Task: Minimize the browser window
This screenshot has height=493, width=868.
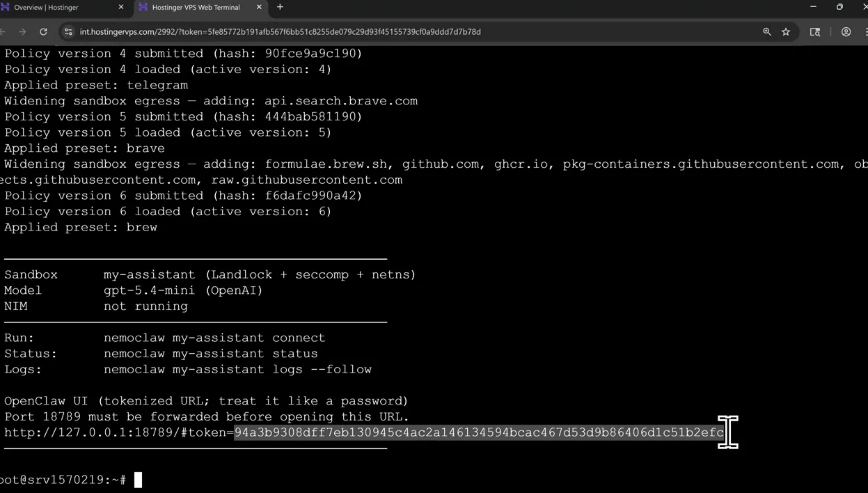Action: point(812,7)
